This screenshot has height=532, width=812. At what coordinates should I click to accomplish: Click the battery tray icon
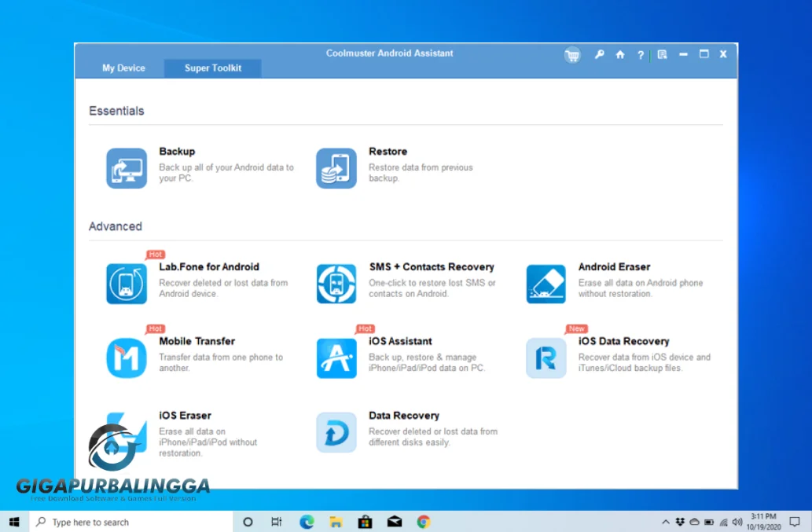(709, 522)
